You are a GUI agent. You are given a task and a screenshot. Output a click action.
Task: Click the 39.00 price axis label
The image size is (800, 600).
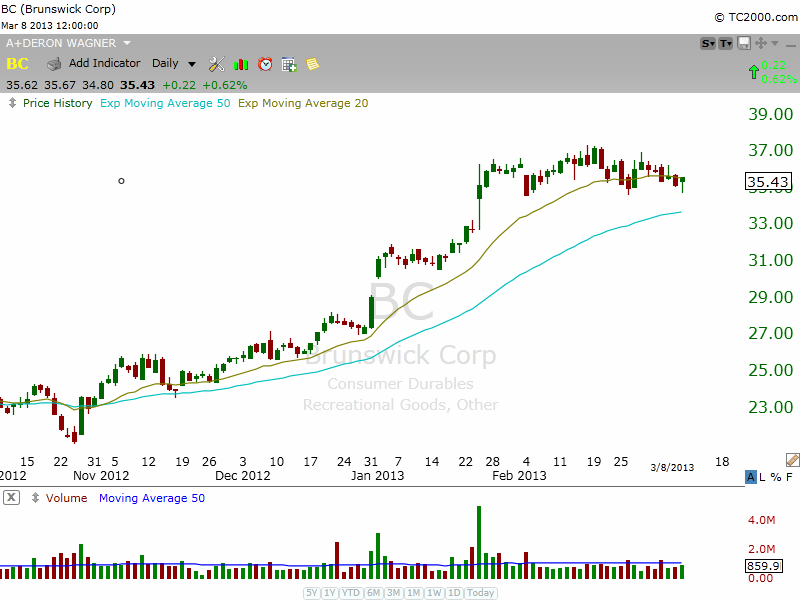coord(770,114)
